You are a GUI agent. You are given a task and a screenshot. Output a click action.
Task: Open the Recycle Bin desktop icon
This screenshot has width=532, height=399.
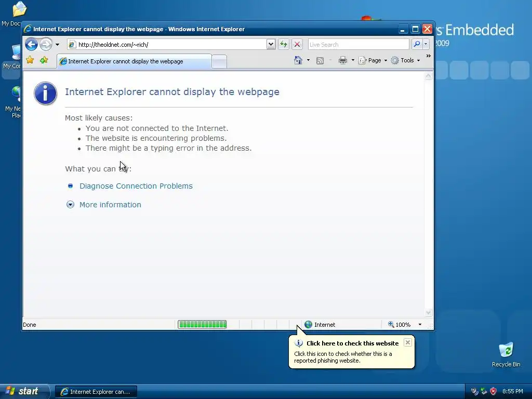[x=506, y=355]
